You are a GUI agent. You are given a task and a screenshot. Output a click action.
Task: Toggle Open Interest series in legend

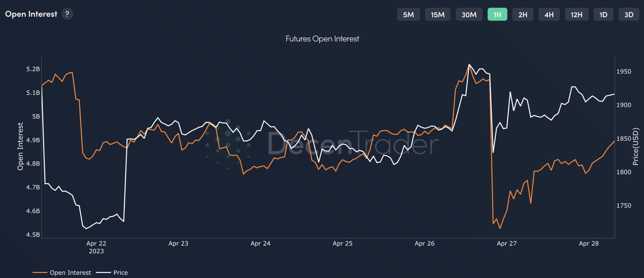[x=70, y=272]
